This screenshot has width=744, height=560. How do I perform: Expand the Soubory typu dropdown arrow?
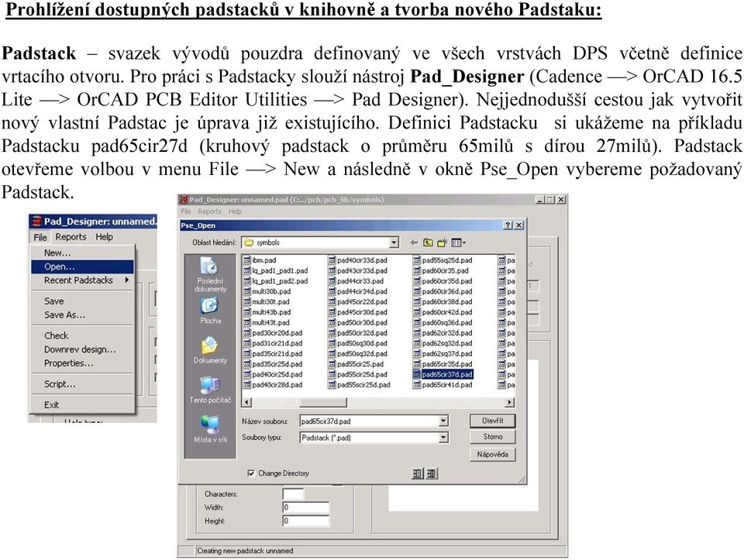tap(443, 438)
